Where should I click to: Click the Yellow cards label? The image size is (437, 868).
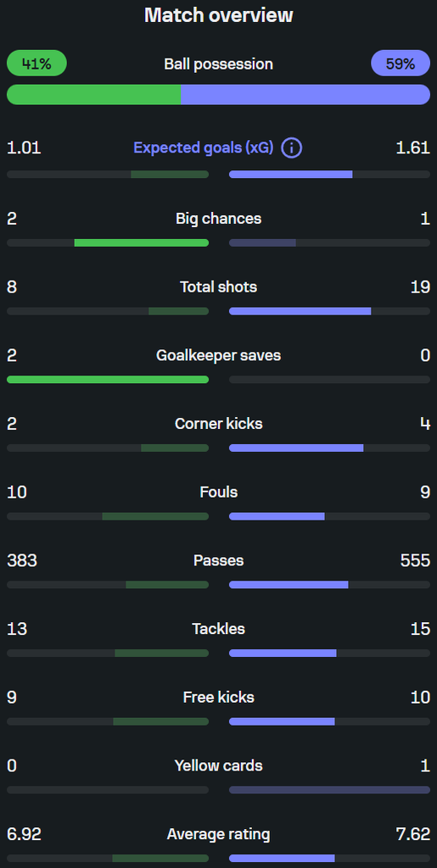(x=219, y=765)
